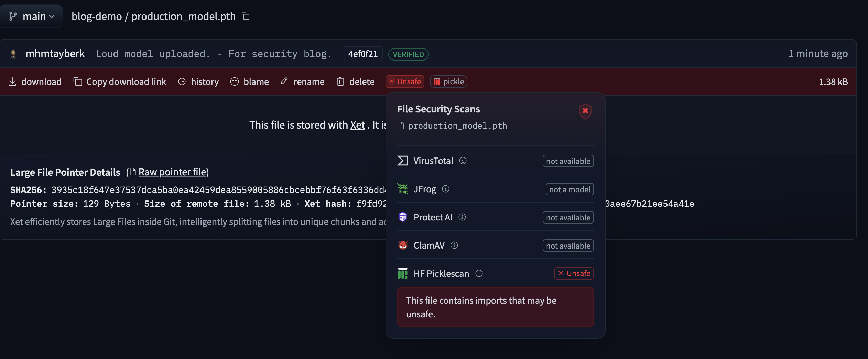Click the info icon beside ClamAV
The width and height of the screenshot is (868, 359).
click(x=454, y=245)
